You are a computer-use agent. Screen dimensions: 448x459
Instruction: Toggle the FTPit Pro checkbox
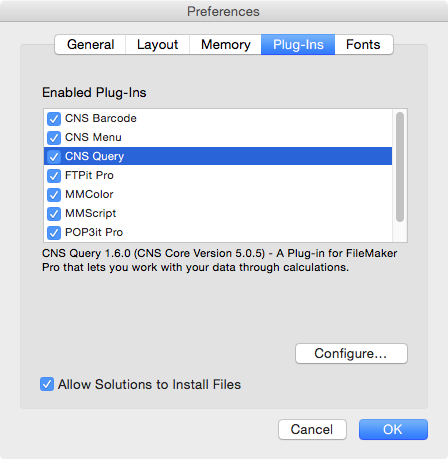click(54, 176)
